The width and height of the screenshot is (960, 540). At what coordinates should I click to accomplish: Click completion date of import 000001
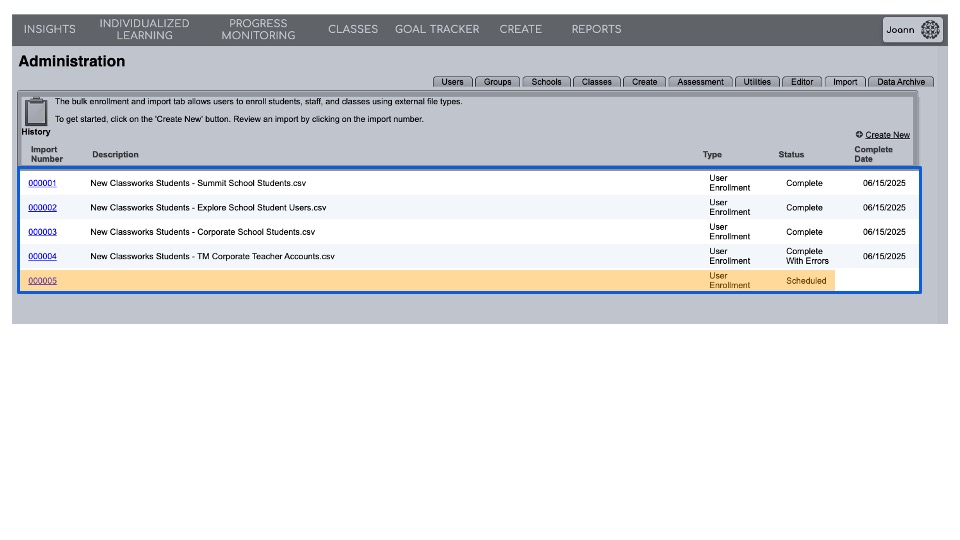(884, 183)
